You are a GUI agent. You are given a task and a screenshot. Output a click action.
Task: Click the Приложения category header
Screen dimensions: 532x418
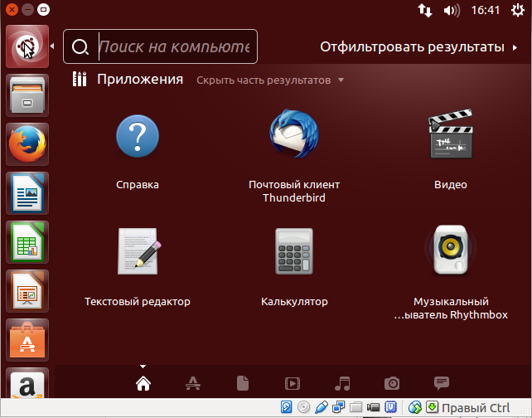pos(140,80)
